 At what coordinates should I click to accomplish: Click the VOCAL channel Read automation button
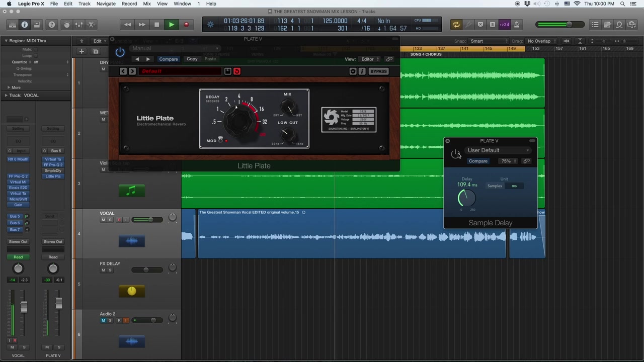18,257
